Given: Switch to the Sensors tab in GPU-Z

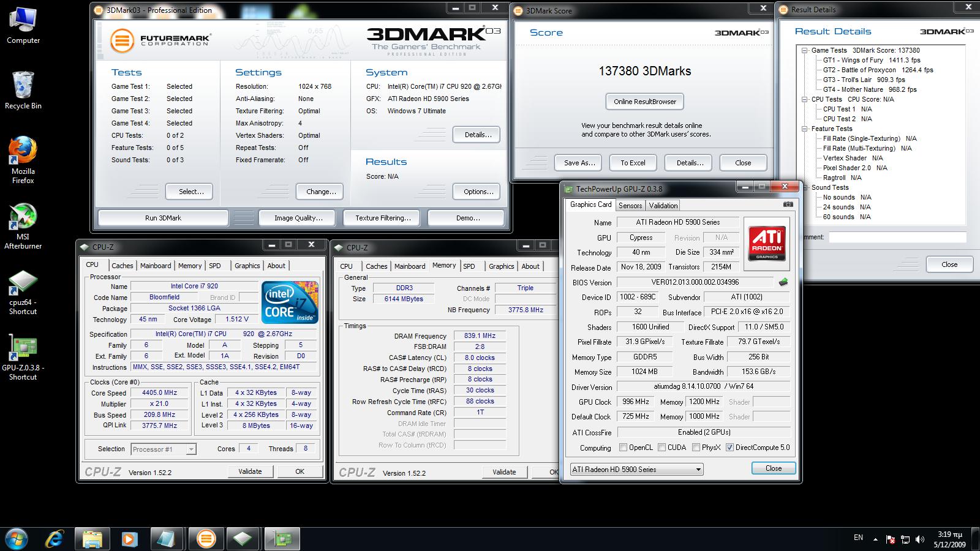Looking at the screenshot, I should coord(630,206).
